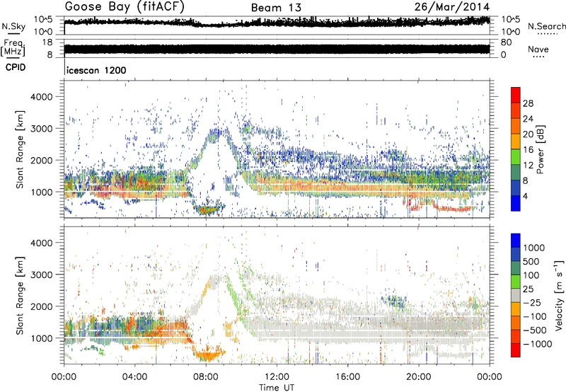566x392 pixels.
Task: Click the 'N.Search' legend label
Action: pos(546,26)
